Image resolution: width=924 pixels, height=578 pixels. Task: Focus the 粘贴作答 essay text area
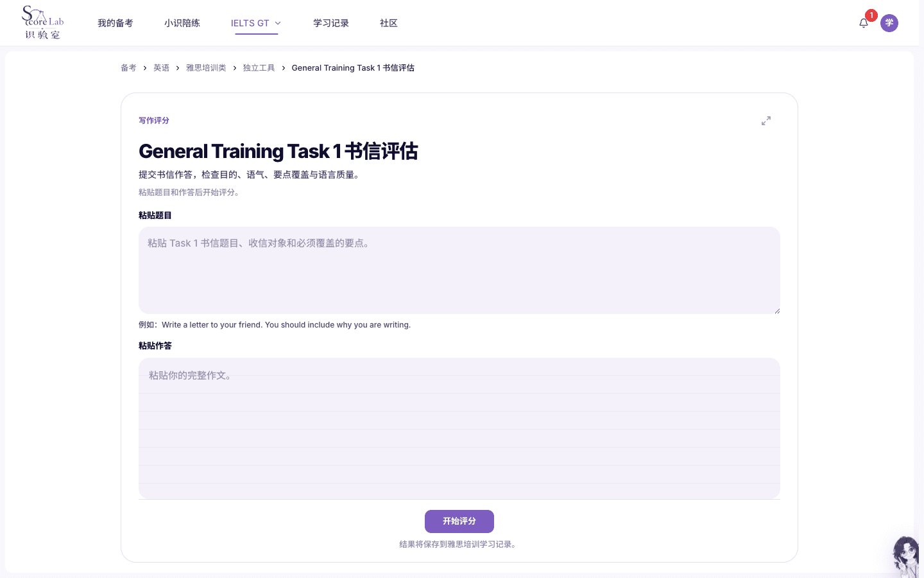coord(459,428)
